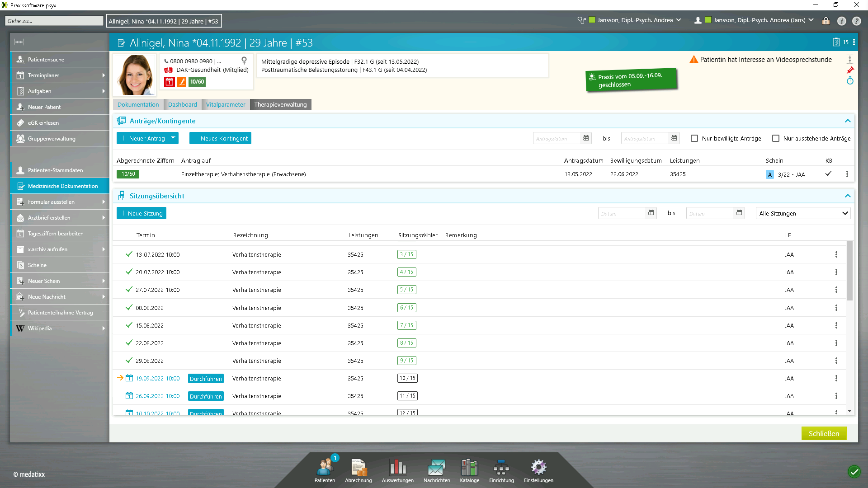This screenshot has width=868, height=488.
Task: Open calendar picker for the first Antragsdatum field
Action: [586, 138]
